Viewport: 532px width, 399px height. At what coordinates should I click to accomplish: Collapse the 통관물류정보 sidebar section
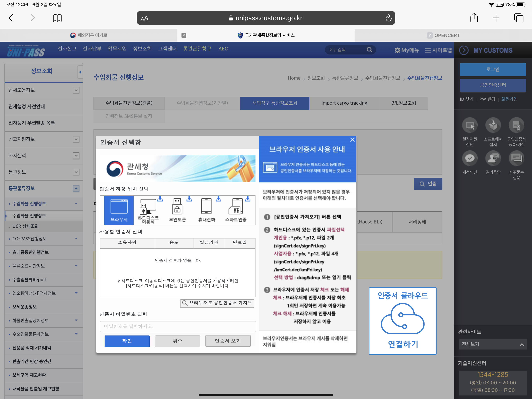[x=76, y=188]
